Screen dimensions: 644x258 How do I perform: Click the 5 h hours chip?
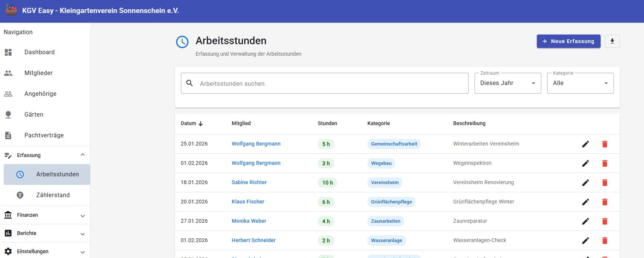pos(326,144)
